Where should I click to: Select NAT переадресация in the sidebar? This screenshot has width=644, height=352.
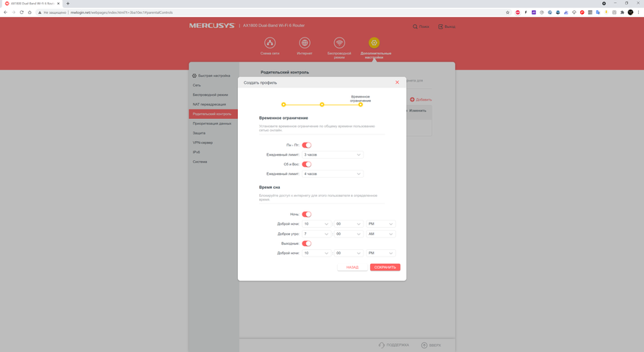(209, 104)
